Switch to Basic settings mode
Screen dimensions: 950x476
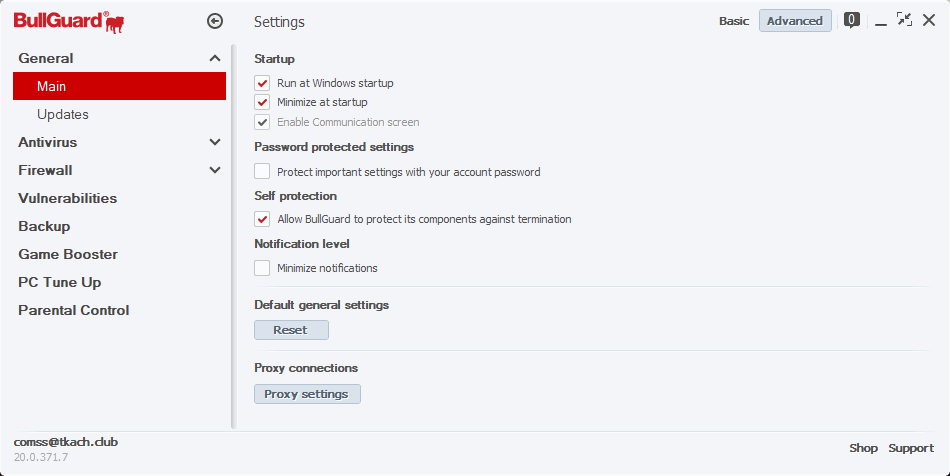point(733,21)
